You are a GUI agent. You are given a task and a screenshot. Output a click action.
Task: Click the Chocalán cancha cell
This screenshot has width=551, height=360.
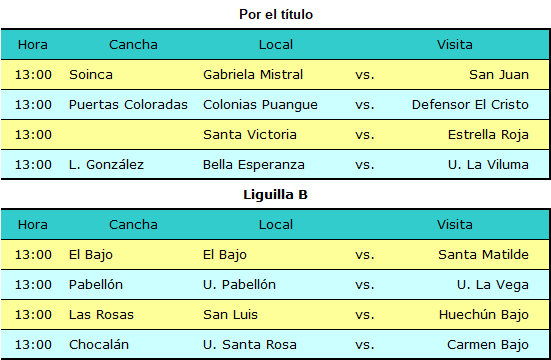coord(99,345)
